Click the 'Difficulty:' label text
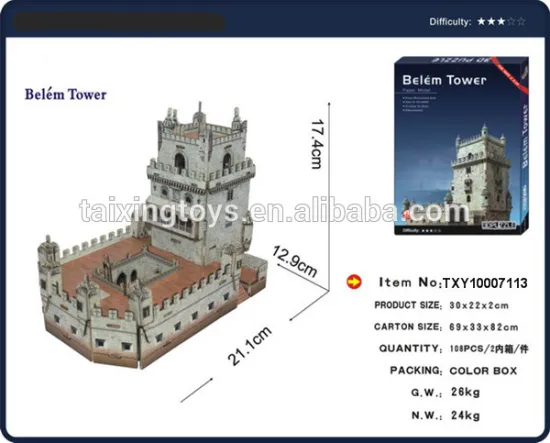This screenshot has width=550, height=443. [x=450, y=22]
